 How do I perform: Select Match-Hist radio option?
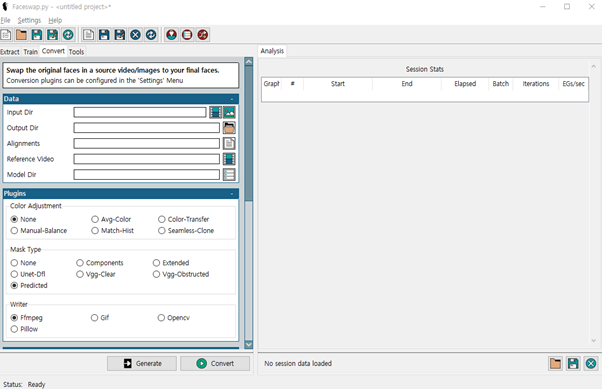[112, 231]
